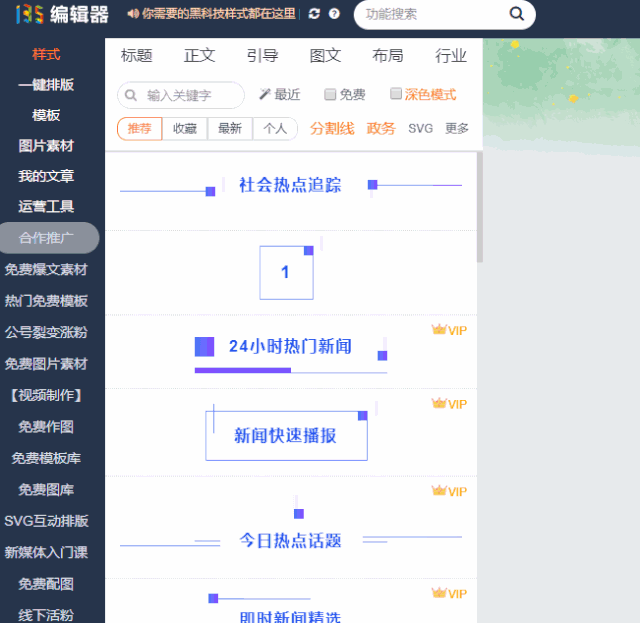Open 免费图片素材 link
The width and height of the screenshot is (640, 623).
point(46,364)
